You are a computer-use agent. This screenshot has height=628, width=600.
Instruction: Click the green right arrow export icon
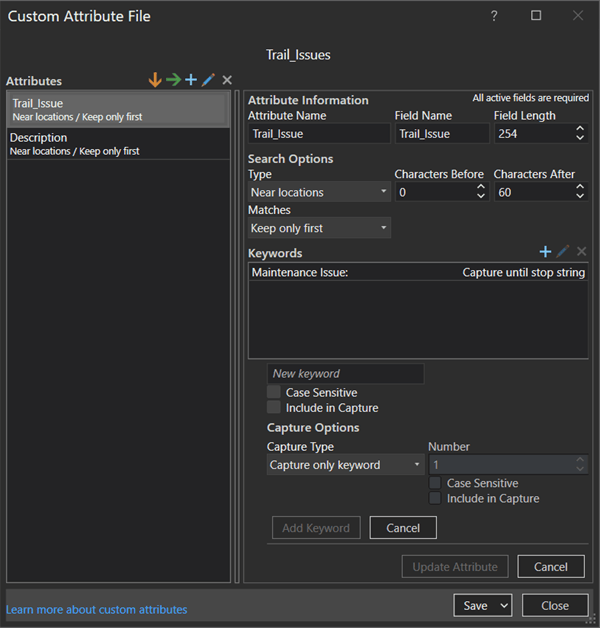(x=173, y=80)
